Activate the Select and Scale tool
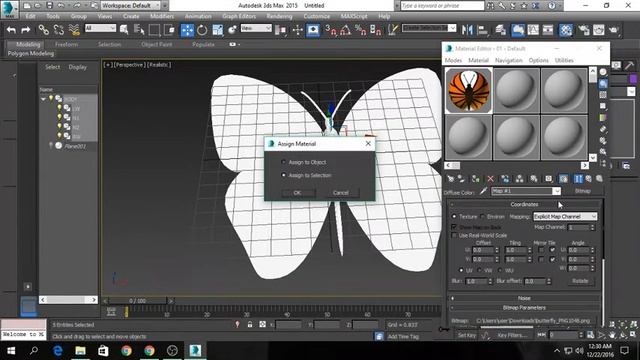 (218, 30)
